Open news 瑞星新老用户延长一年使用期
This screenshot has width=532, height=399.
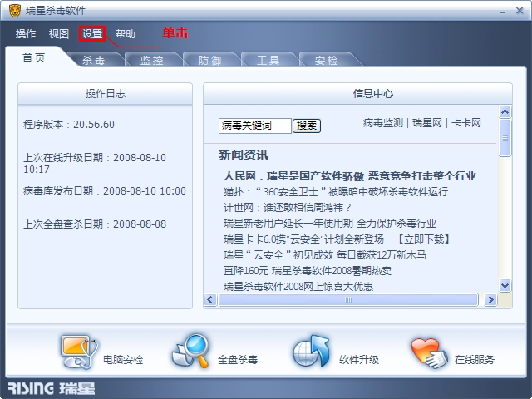[x=330, y=224]
